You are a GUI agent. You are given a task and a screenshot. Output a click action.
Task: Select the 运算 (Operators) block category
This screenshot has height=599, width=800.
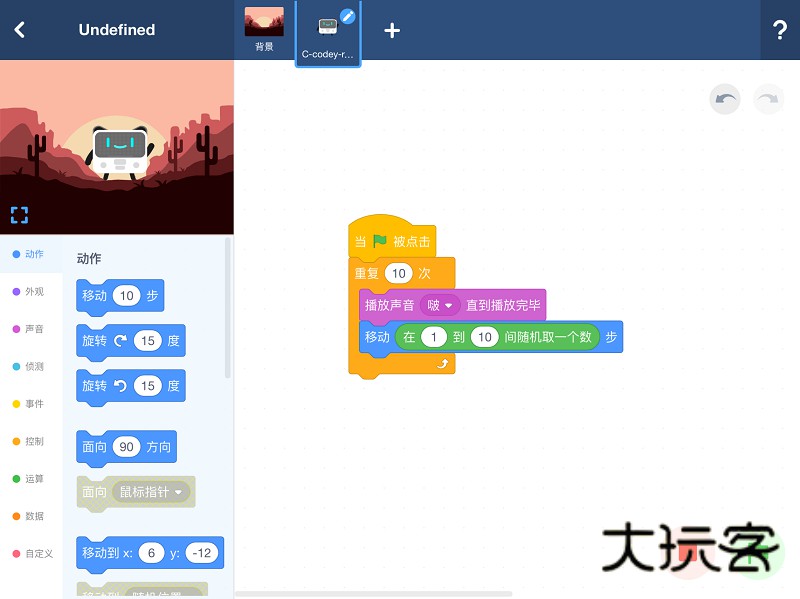point(31,479)
